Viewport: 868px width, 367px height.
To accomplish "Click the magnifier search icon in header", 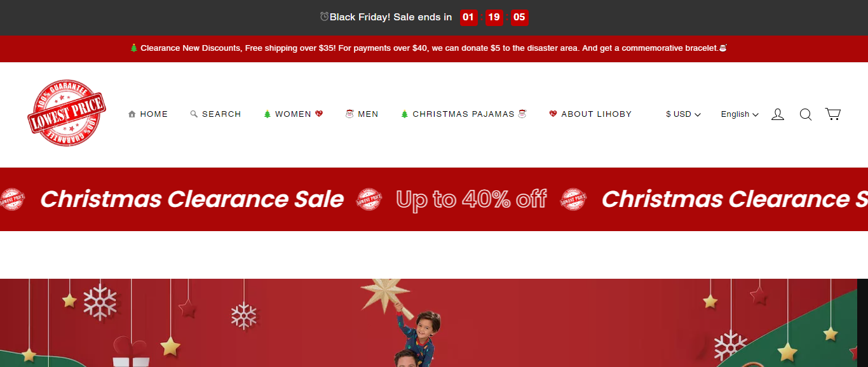I will [x=806, y=114].
